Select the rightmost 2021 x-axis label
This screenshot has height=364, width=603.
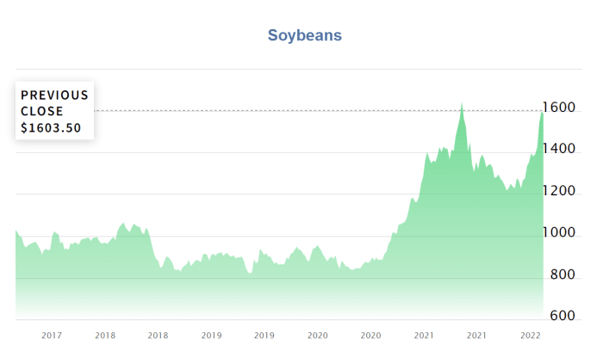click(476, 336)
